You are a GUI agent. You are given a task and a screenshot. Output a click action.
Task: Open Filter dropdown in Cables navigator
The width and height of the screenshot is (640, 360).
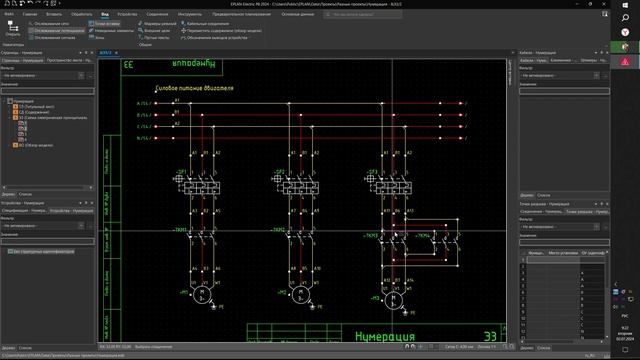click(597, 76)
